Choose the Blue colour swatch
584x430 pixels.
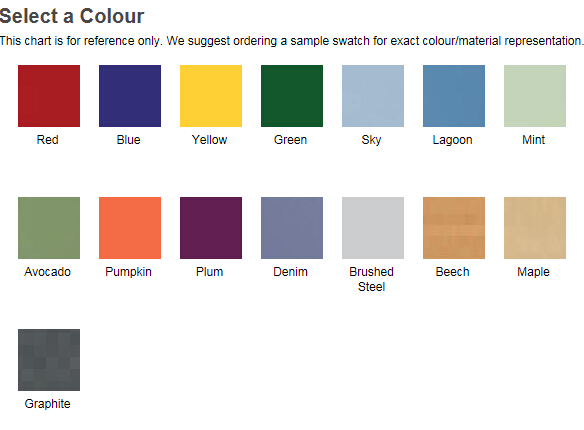130,96
